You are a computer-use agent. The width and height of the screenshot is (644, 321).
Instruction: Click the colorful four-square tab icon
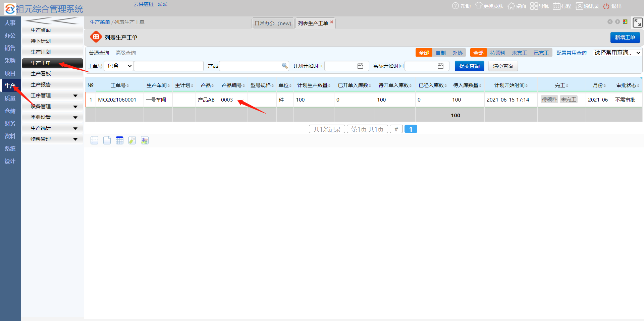pyautogui.click(x=625, y=22)
